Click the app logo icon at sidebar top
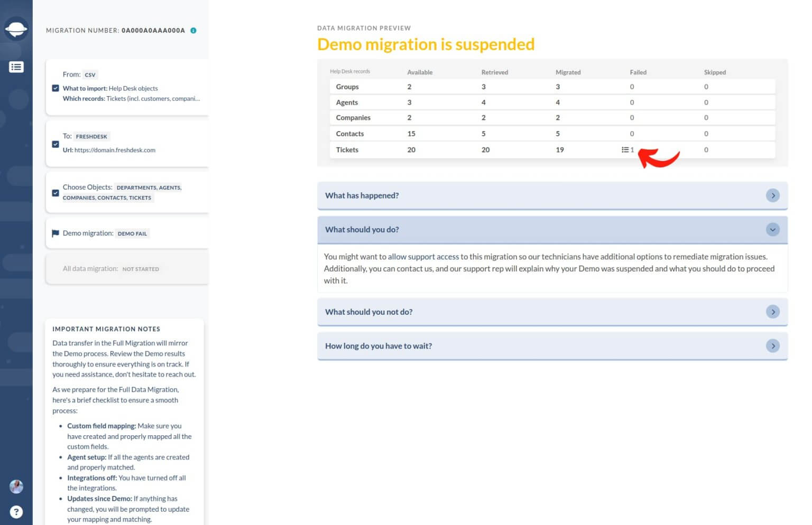Screen dimensions: 812x525 point(16,29)
